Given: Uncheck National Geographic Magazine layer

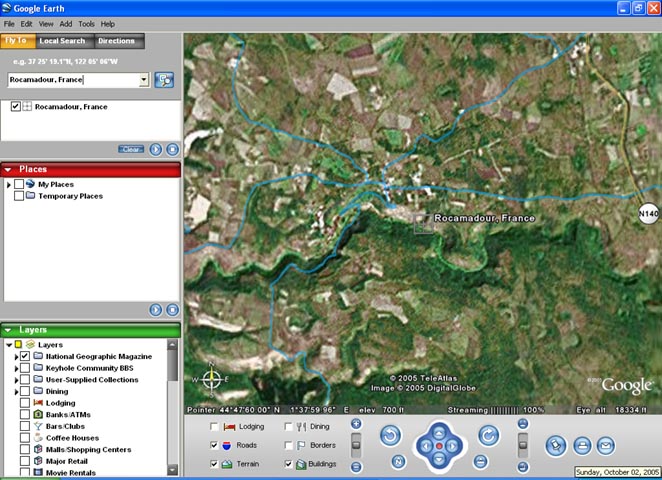Looking at the screenshot, I should click(25, 356).
